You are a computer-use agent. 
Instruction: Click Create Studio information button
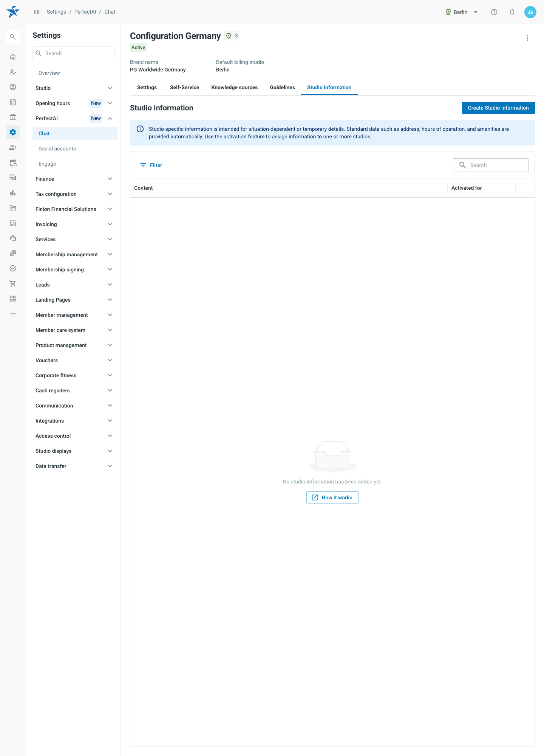pyautogui.click(x=498, y=108)
